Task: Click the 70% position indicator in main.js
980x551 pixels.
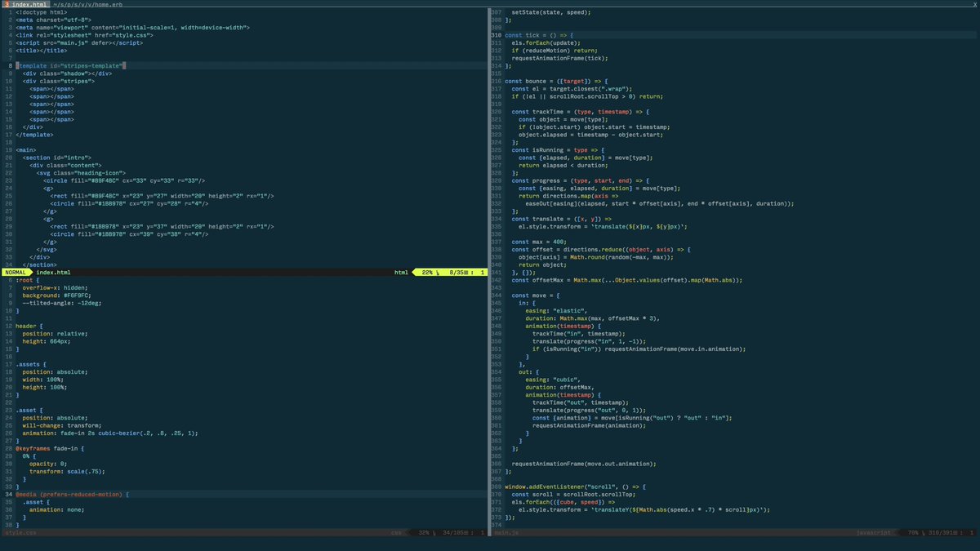Action: click(x=915, y=533)
